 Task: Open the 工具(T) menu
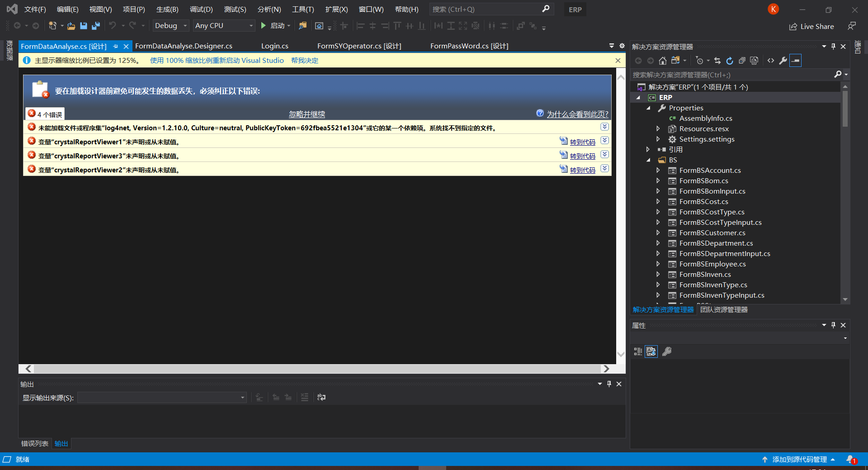click(x=303, y=9)
